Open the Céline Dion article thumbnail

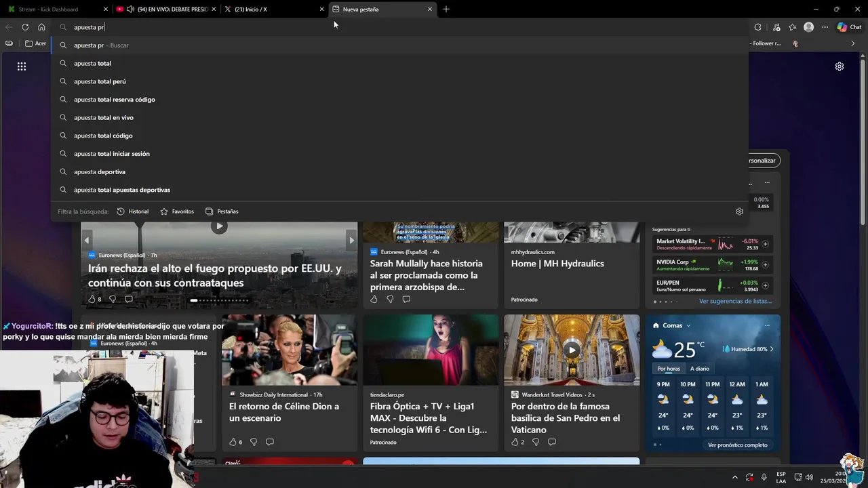pos(290,350)
